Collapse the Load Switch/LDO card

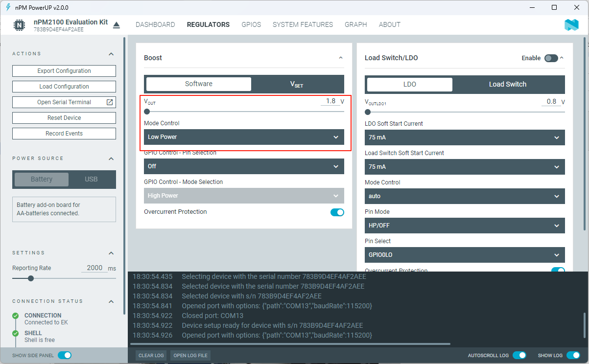coord(562,58)
